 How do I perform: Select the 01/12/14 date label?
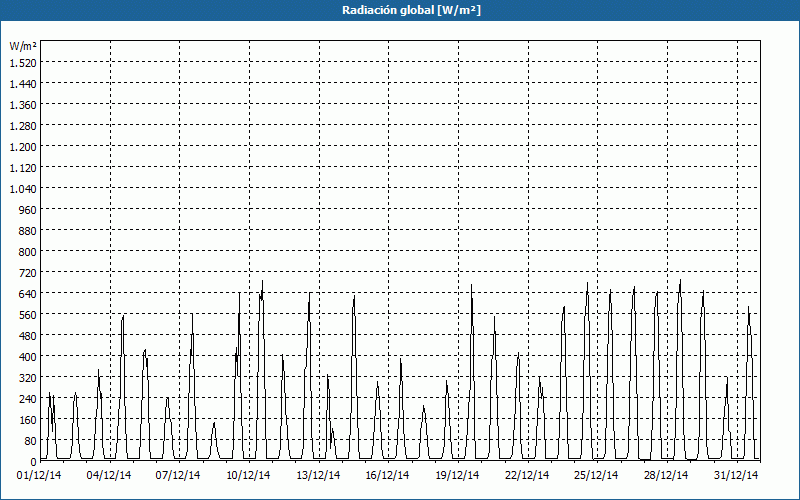[40, 475]
